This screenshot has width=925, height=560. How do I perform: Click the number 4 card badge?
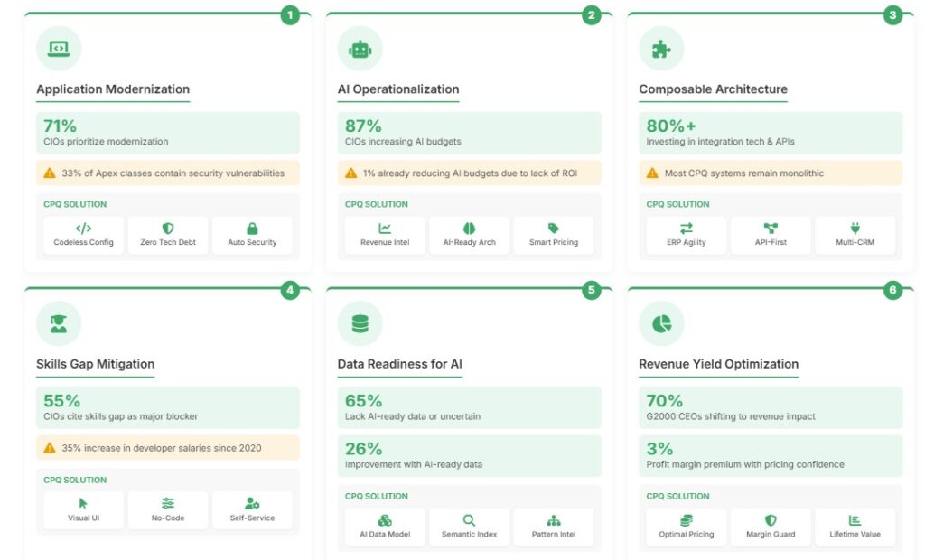[290, 290]
